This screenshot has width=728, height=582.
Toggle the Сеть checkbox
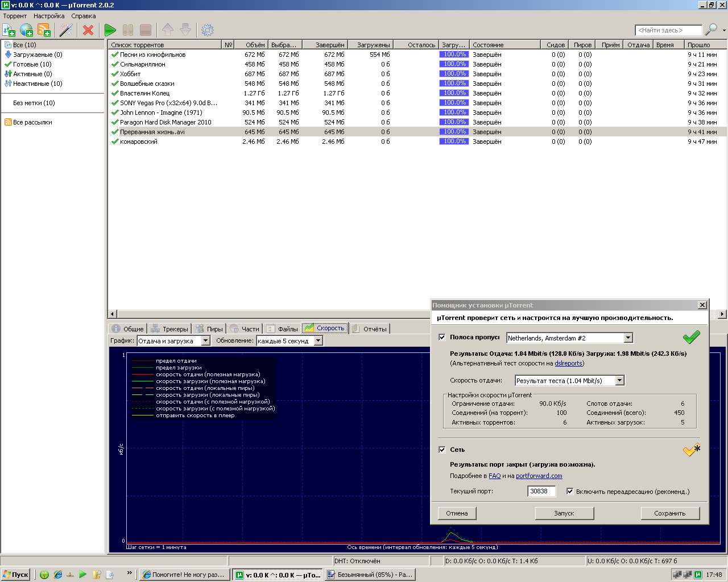442,450
